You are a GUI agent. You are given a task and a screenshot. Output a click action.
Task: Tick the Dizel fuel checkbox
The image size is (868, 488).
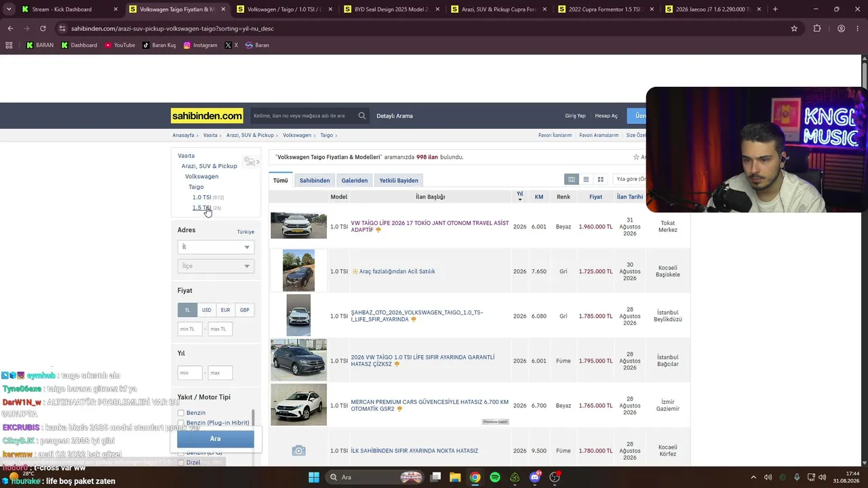tap(181, 463)
